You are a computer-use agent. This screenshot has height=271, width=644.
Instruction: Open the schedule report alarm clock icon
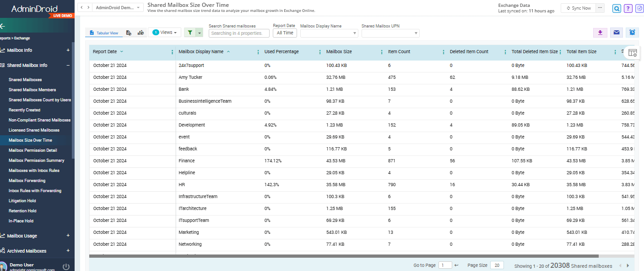[632, 33]
